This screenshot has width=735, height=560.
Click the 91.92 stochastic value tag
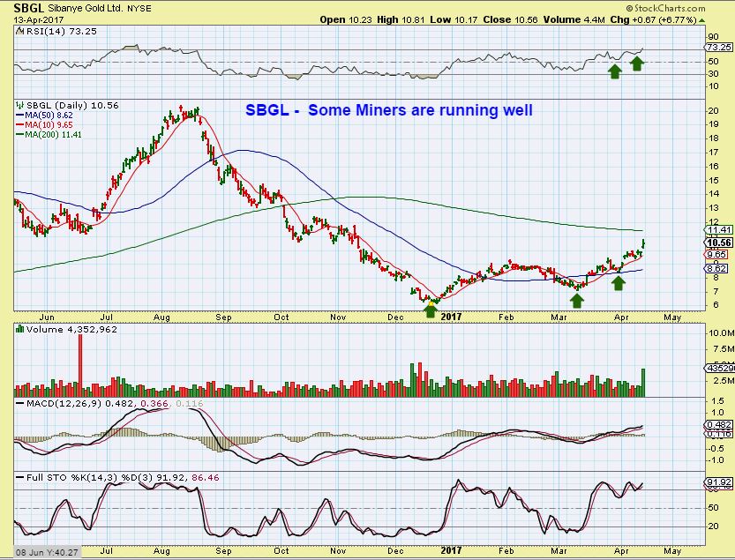(x=718, y=482)
